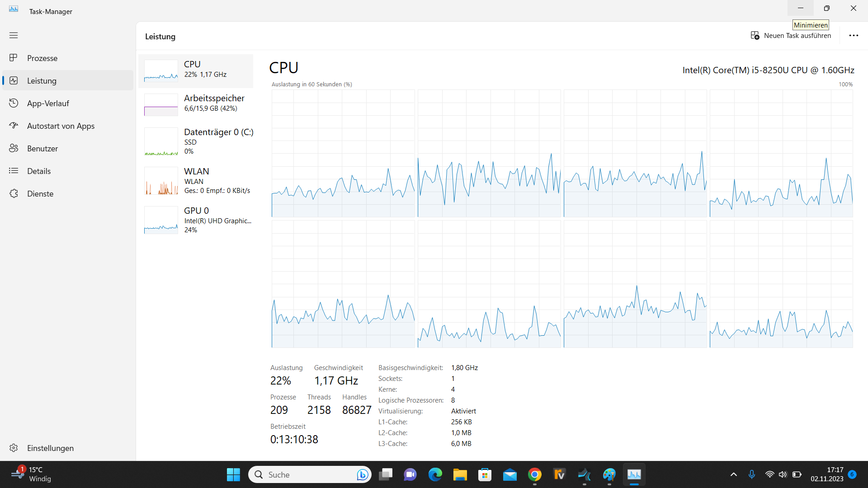Viewport: 868px width, 488px height.
Task: Open the three-dots more options menu
Action: [854, 36]
